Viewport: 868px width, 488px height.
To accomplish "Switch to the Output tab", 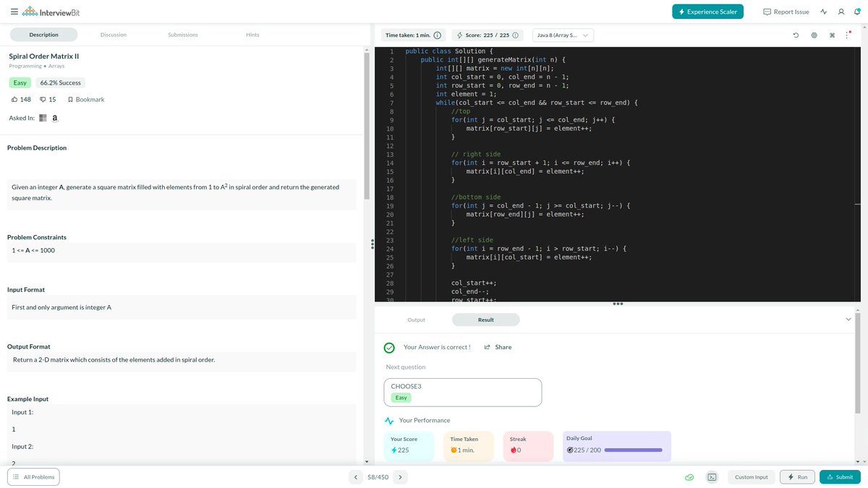I will [x=416, y=320].
